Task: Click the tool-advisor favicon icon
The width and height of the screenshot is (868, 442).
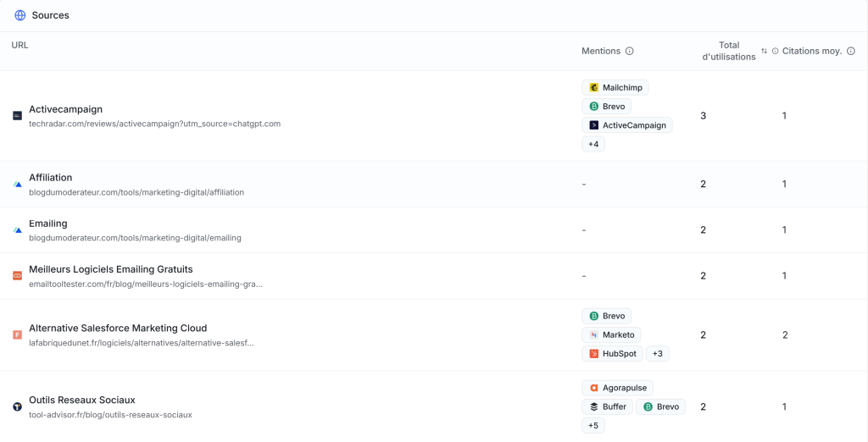Action: [x=17, y=406]
